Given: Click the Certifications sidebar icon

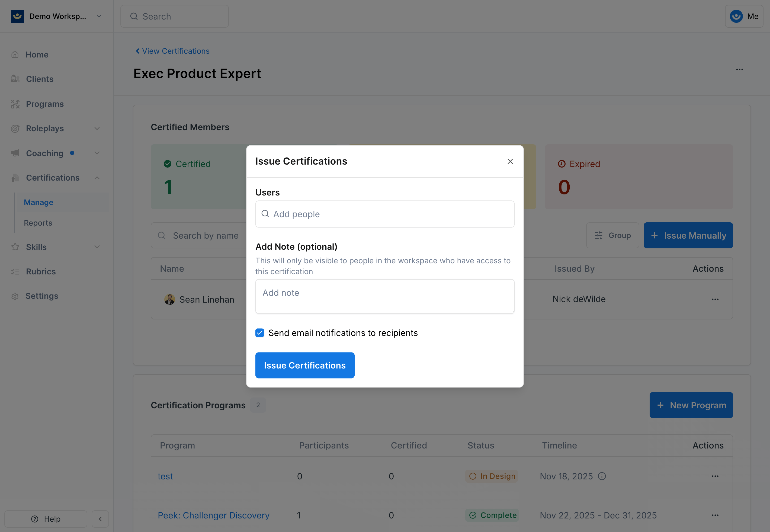Looking at the screenshot, I should coord(15,178).
